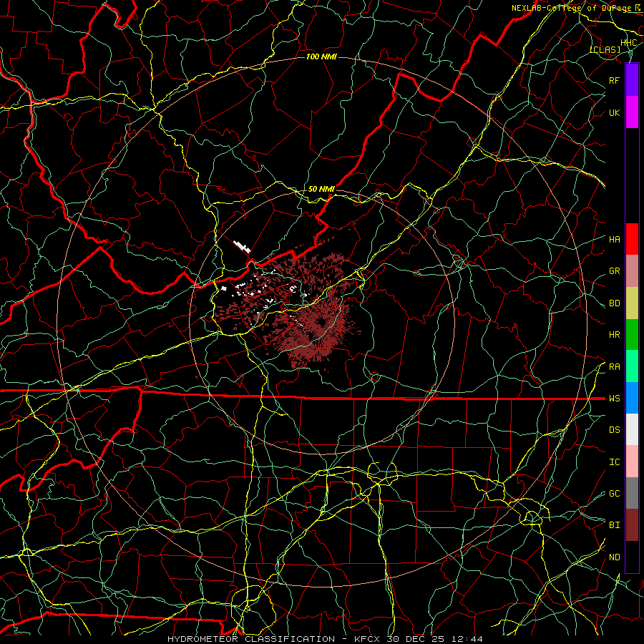
Task: Click the ND legend label
Action: (x=615, y=557)
